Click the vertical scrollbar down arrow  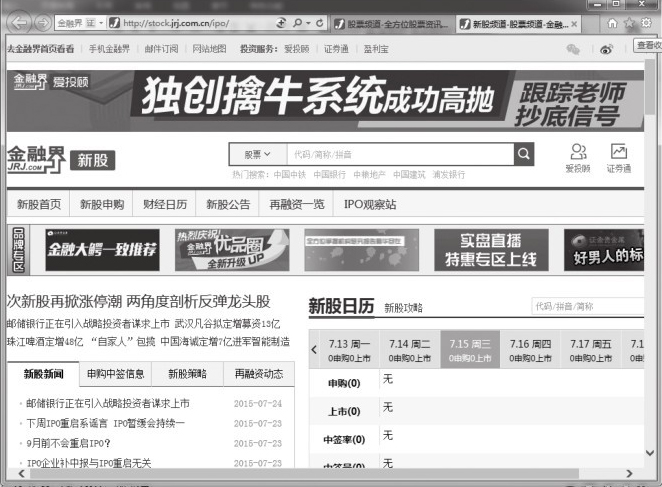650,452
